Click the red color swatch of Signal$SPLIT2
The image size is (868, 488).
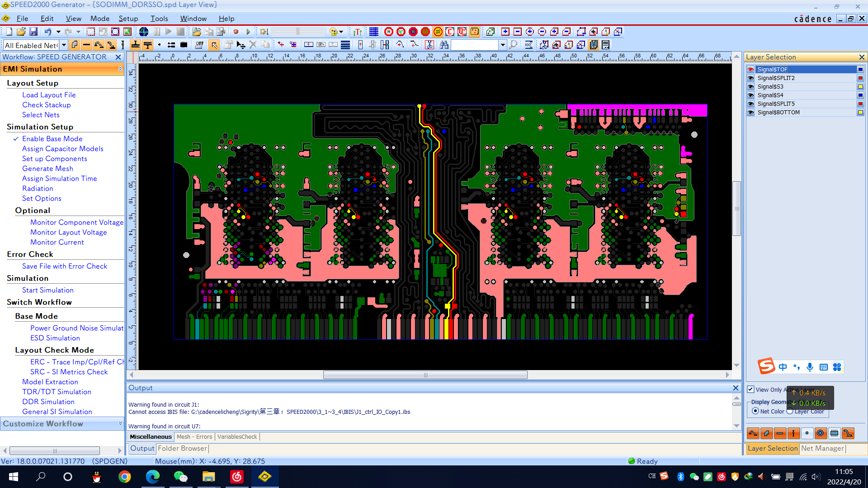click(x=860, y=78)
